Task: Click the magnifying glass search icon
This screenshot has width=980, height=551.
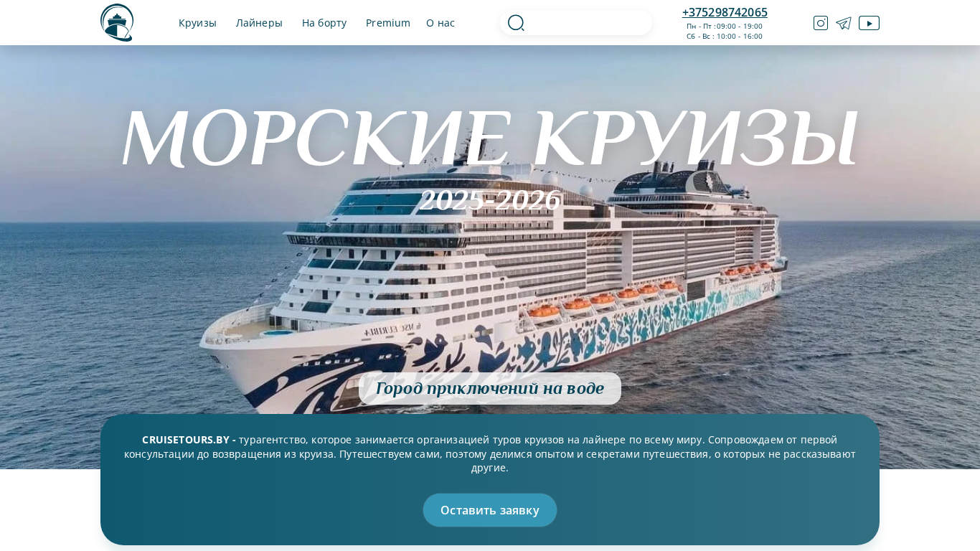Action: pyautogui.click(x=516, y=23)
